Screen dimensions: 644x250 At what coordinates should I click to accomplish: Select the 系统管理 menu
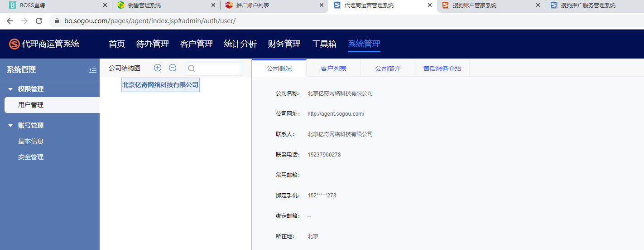[364, 44]
